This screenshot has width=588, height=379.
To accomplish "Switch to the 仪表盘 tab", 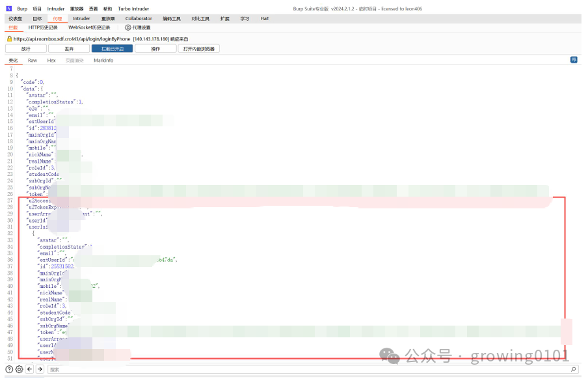I will [16, 18].
